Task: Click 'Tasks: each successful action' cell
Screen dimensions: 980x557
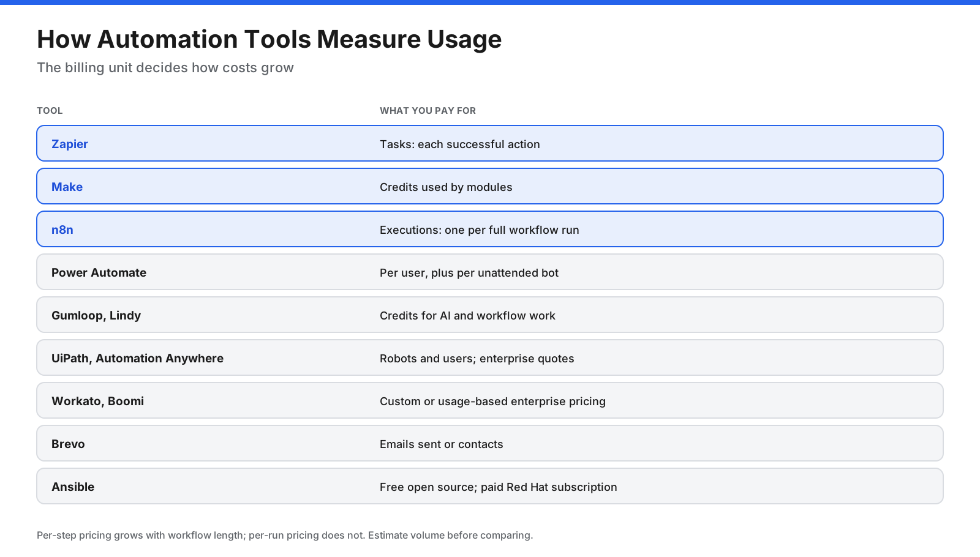Action: point(460,144)
